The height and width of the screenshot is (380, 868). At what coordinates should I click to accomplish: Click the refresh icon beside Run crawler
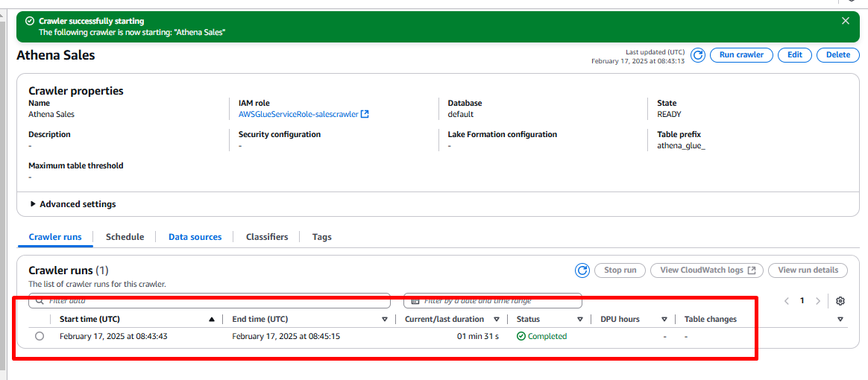click(x=698, y=55)
